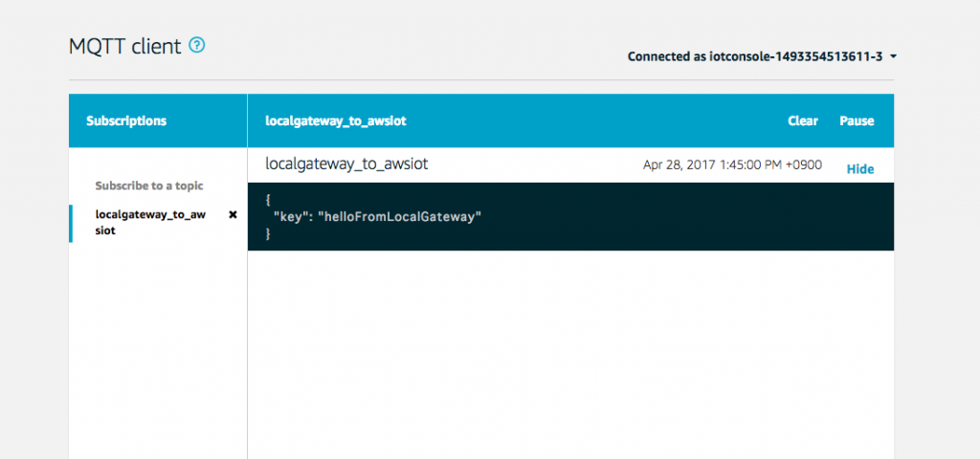Click the empty message area below the payload

[570, 355]
